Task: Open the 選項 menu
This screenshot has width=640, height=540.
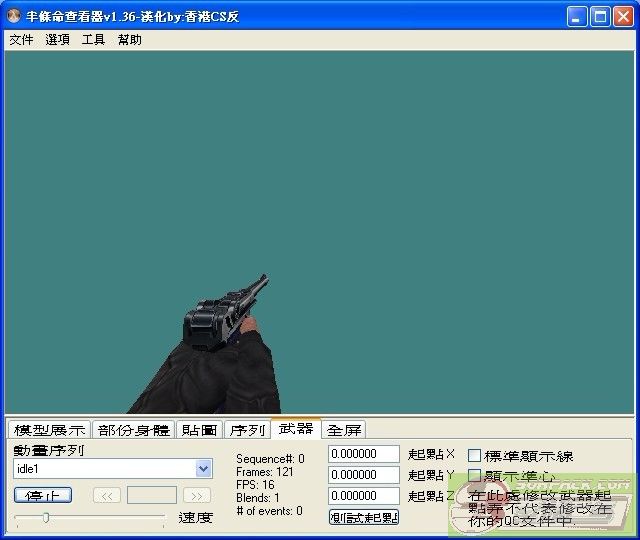Action: 57,40
